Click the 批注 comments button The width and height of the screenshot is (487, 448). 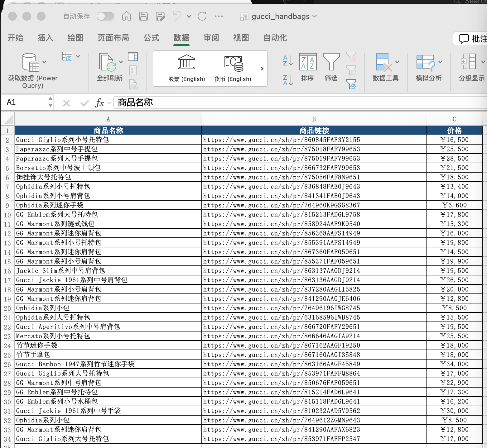471,39
